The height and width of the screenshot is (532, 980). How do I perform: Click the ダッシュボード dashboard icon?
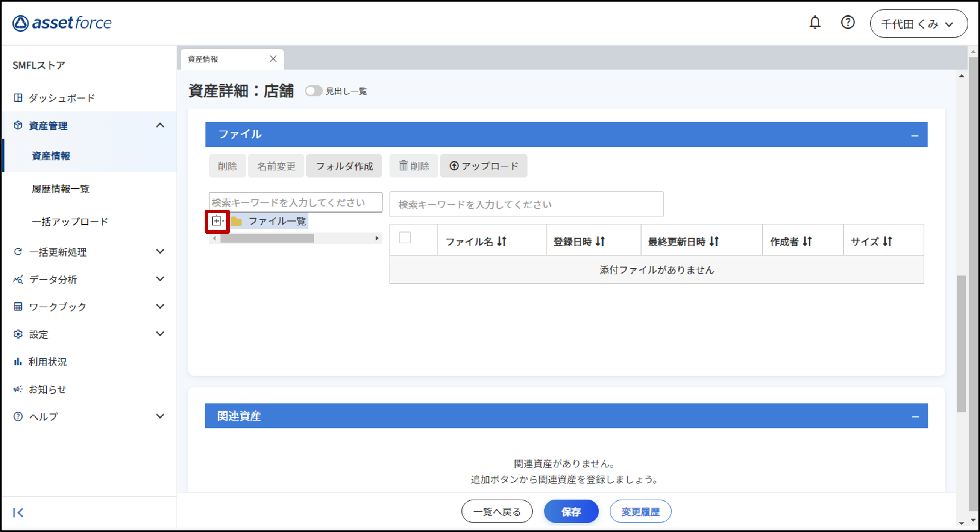[x=18, y=98]
